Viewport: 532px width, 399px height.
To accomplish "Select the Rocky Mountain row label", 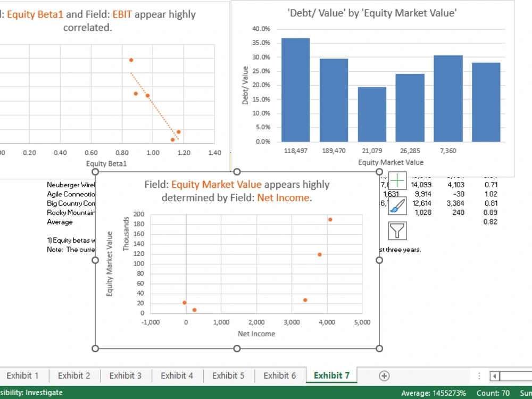I will (71, 212).
